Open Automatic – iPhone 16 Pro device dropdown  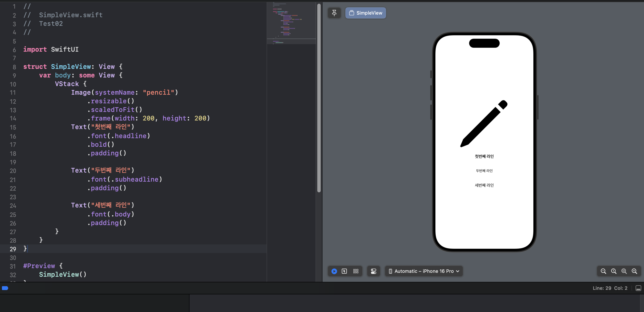coord(424,271)
